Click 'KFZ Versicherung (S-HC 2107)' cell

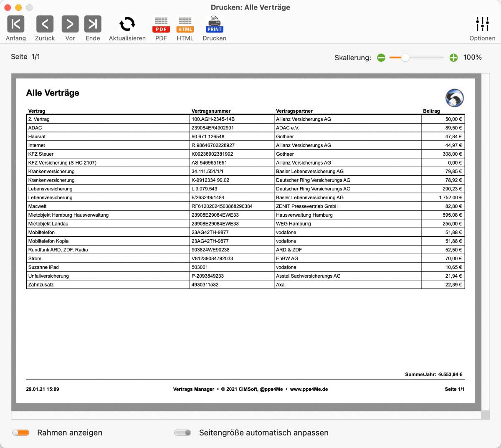108,163
